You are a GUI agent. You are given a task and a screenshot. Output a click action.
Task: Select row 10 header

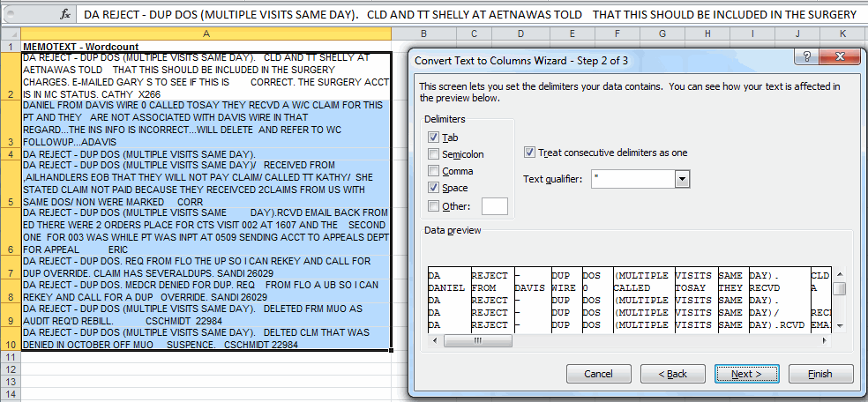pyautogui.click(x=11, y=339)
